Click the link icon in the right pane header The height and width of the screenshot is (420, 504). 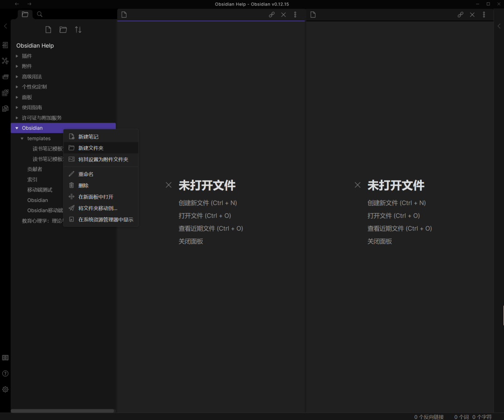[460, 14]
